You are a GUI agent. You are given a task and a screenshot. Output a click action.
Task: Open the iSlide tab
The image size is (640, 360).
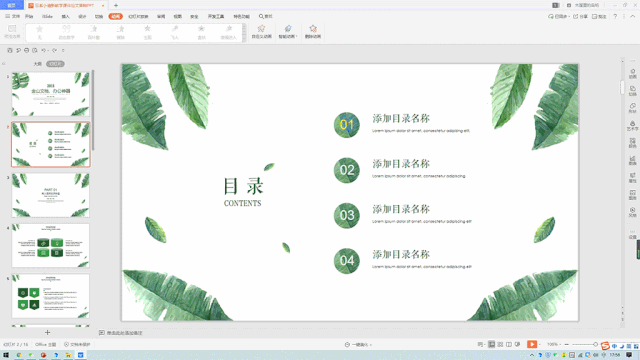47,16
